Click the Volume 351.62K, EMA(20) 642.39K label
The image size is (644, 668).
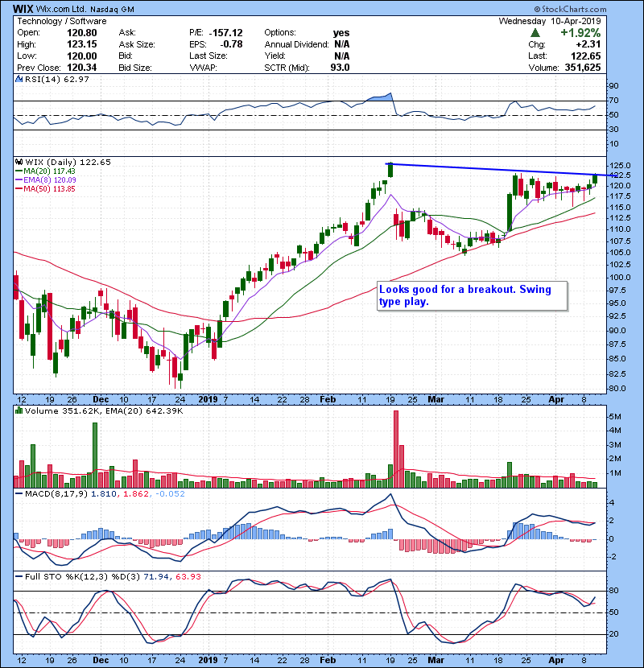coord(104,410)
